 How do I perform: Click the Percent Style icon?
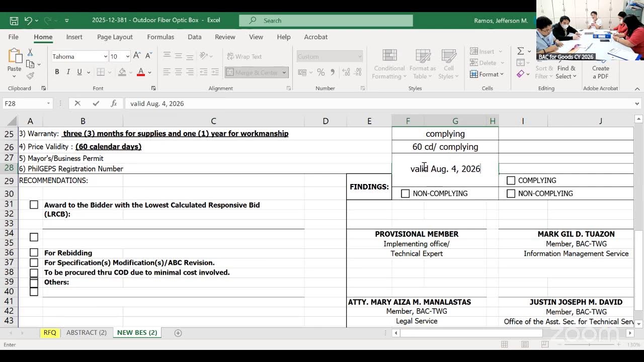point(320,72)
